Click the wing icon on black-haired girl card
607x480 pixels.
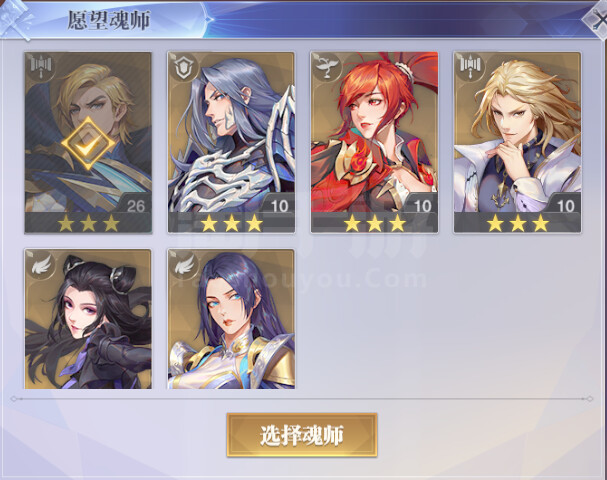click(x=41, y=264)
